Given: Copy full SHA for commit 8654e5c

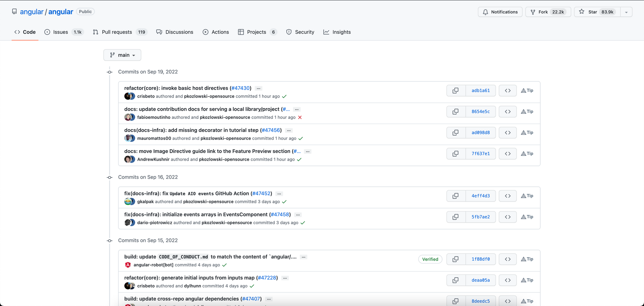Looking at the screenshot, I should (456, 111).
